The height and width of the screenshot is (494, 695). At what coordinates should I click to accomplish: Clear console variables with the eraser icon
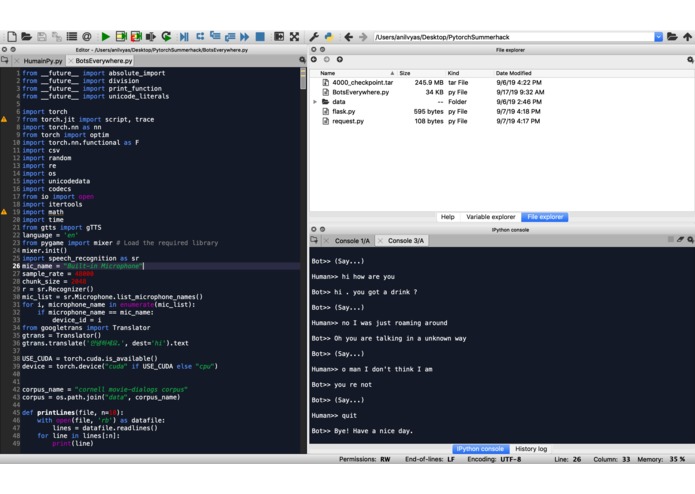tap(680, 240)
